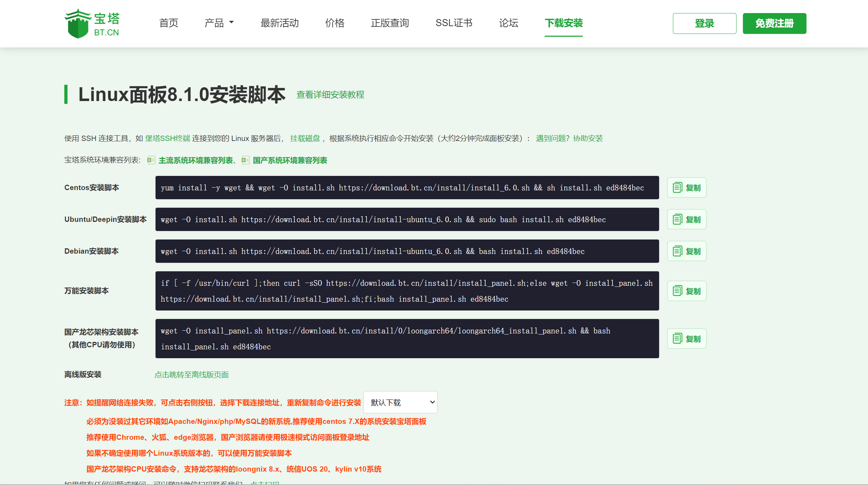Screen dimensions: 868x485
Task: Open the 价格 nav item
Action: [335, 23]
